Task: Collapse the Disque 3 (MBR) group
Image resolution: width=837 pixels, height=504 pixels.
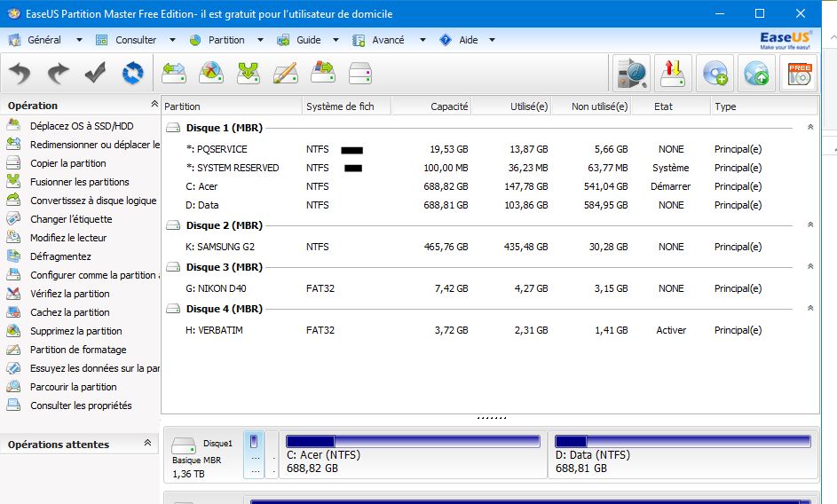Action: pyautogui.click(x=810, y=266)
